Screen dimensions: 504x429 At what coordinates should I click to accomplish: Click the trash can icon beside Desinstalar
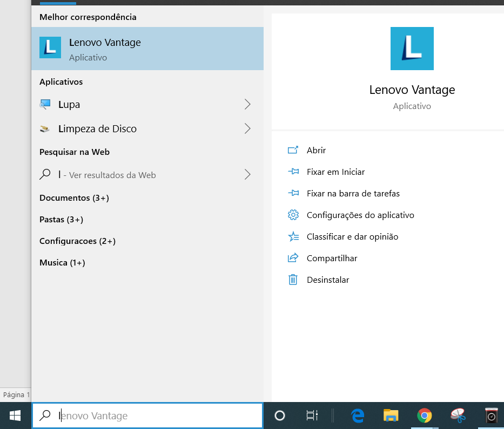point(293,280)
